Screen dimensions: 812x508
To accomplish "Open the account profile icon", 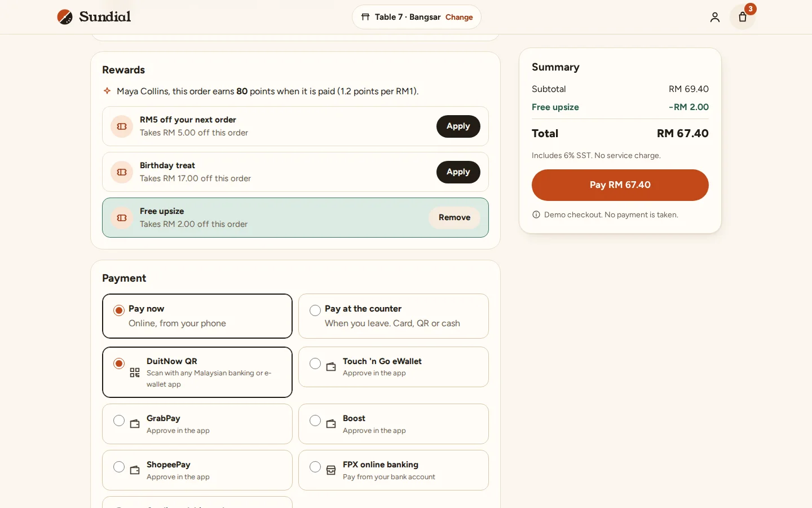I will point(715,17).
